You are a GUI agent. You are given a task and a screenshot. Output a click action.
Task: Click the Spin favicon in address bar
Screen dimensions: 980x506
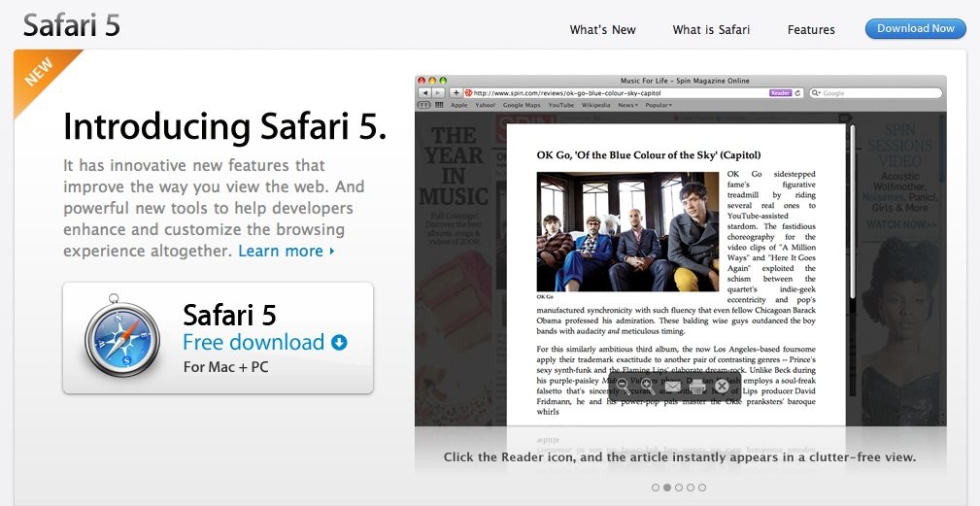(468, 93)
